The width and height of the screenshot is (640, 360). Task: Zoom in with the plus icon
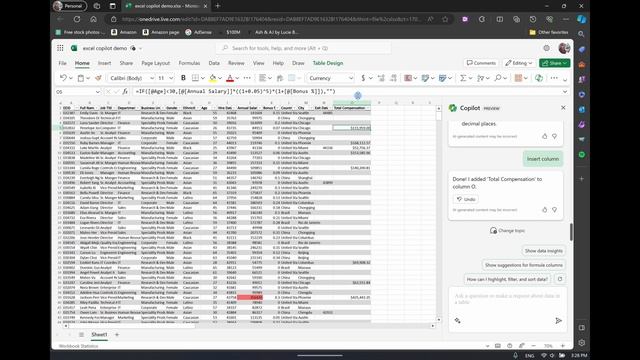(562, 346)
